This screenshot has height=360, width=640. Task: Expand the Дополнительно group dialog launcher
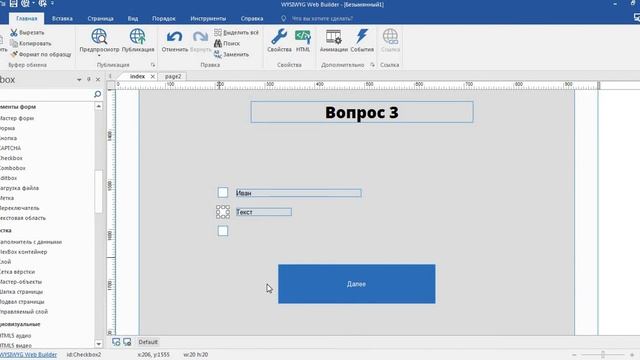[x=372, y=65]
